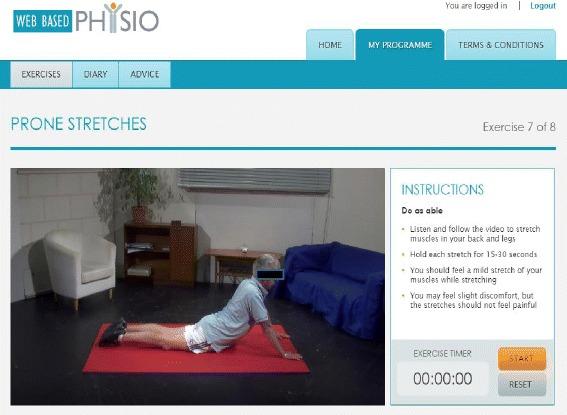Viewport: 567px width, 415px height.
Task: Click the Exercise Timer label
Action: [x=442, y=354]
